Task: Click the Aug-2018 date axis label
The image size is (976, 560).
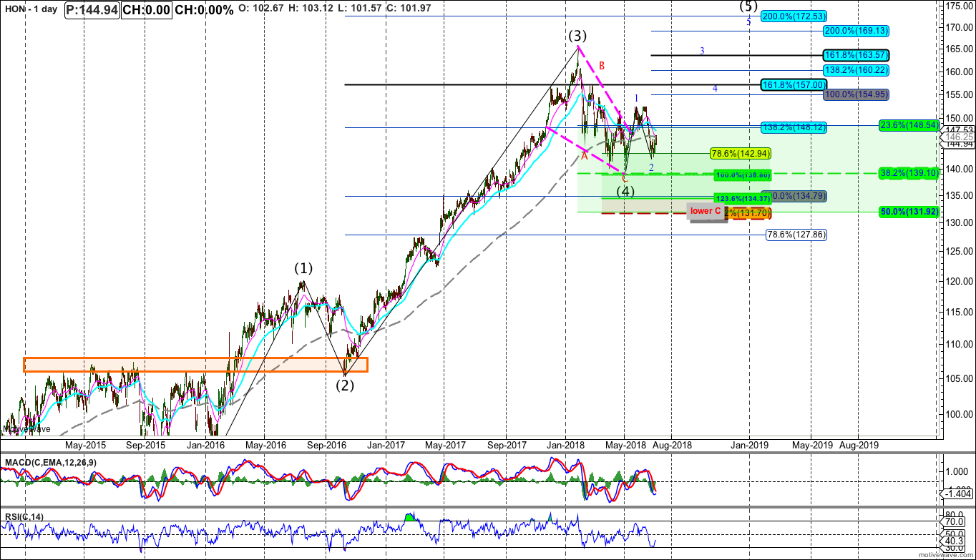Action: (x=670, y=444)
